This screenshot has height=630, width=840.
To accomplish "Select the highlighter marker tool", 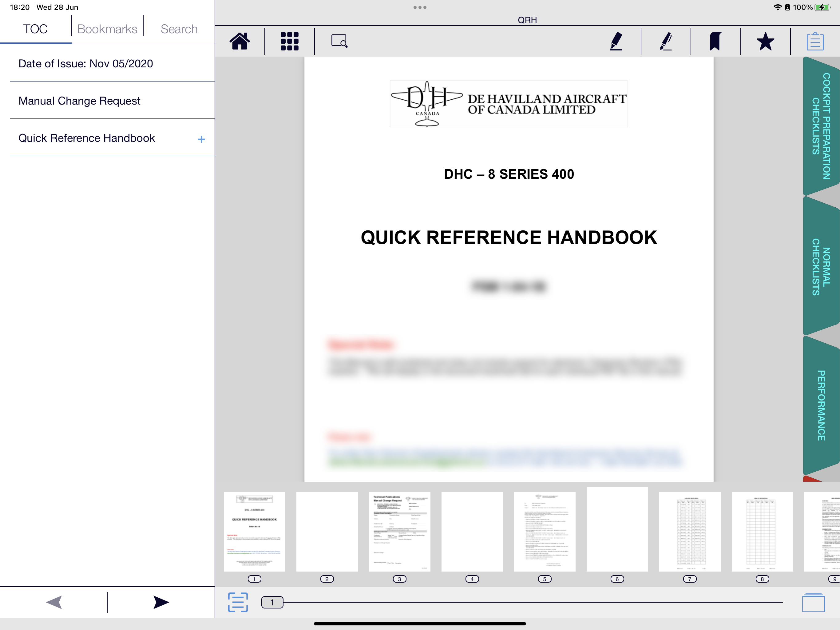I will click(616, 41).
